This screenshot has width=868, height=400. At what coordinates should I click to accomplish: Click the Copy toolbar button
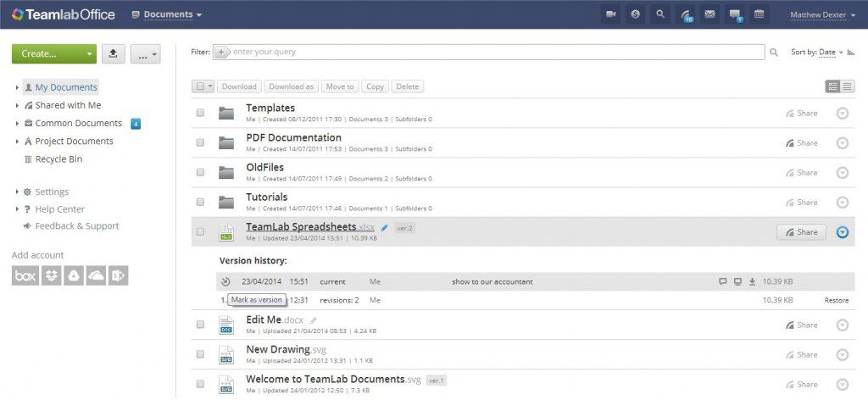pyautogui.click(x=375, y=86)
